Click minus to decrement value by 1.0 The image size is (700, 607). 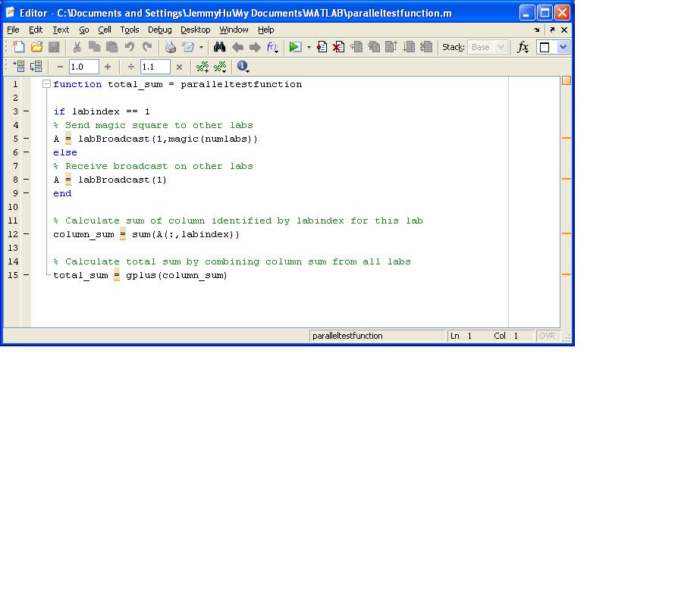[60, 67]
